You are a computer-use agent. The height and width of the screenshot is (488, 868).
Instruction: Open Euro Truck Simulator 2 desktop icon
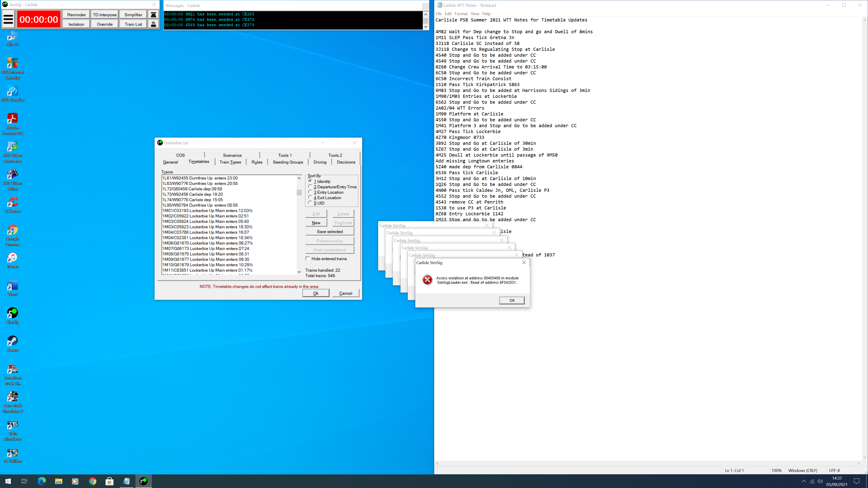[12, 402]
